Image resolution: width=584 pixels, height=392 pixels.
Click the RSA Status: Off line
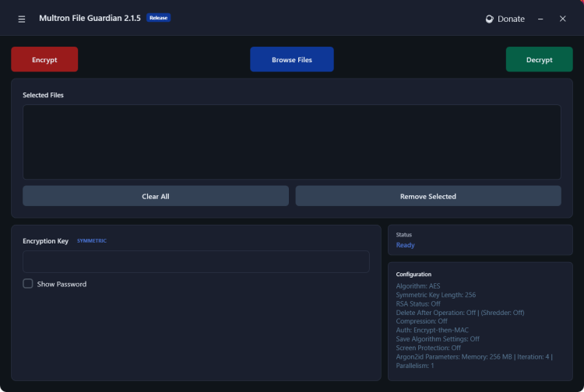pyautogui.click(x=418, y=303)
